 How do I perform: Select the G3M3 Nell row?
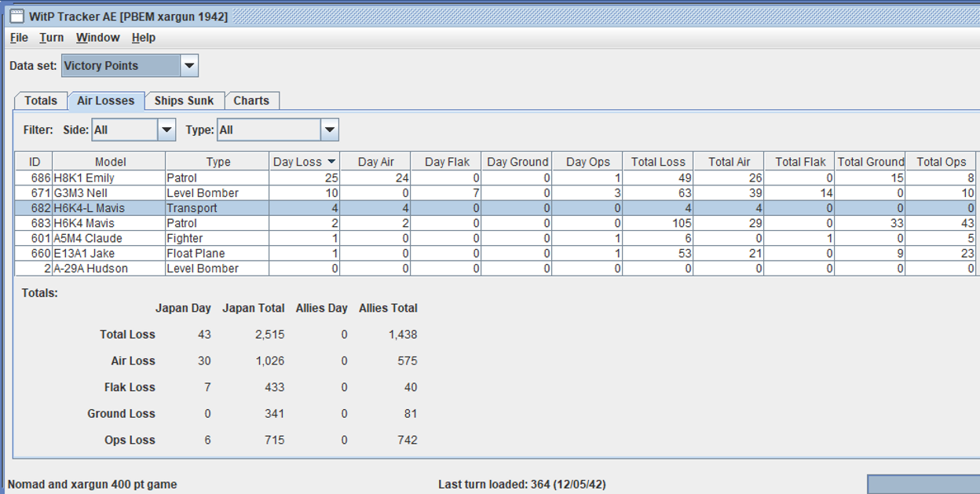coord(495,193)
